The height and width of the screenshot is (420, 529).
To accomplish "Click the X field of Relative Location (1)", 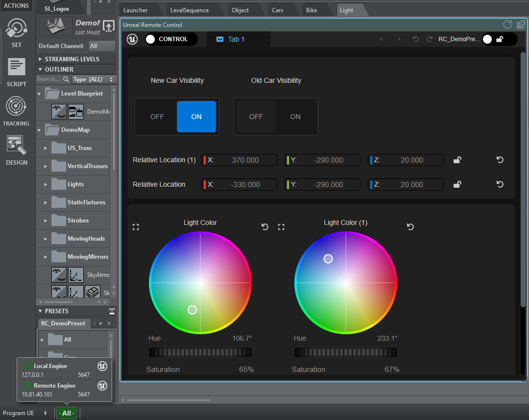I will coord(240,160).
